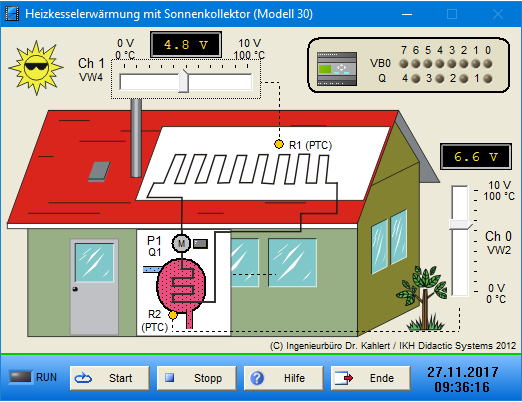Click the tree beside the house
The width and height of the screenshot is (522, 402).
point(423,298)
